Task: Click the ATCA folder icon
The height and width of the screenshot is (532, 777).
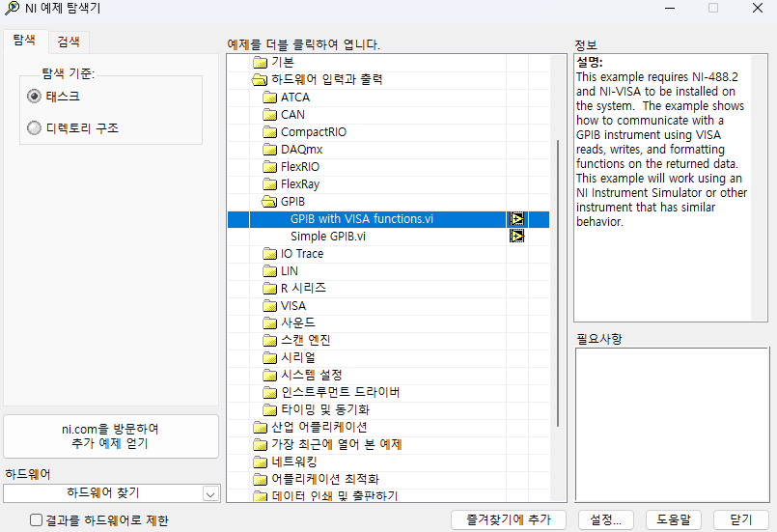Action: click(x=269, y=98)
